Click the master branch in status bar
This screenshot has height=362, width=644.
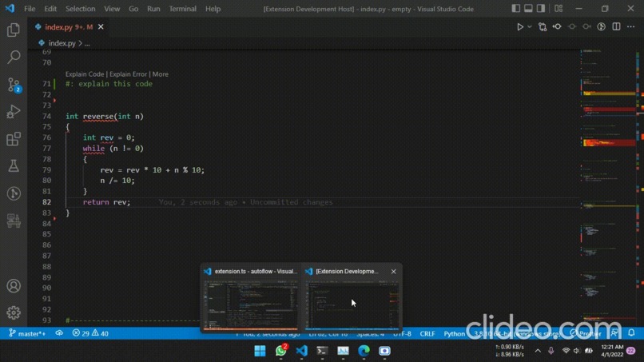click(x=27, y=333)
